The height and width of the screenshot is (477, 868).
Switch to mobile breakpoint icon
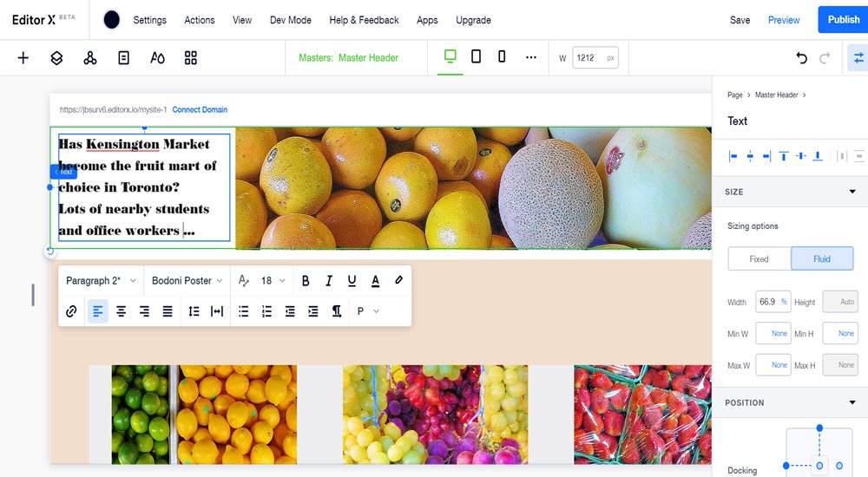coord(502,56)
